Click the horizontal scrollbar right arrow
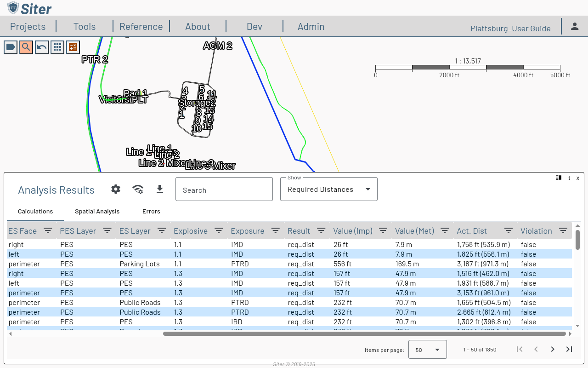This screenshot has height=368, width=588. point(571,334)
